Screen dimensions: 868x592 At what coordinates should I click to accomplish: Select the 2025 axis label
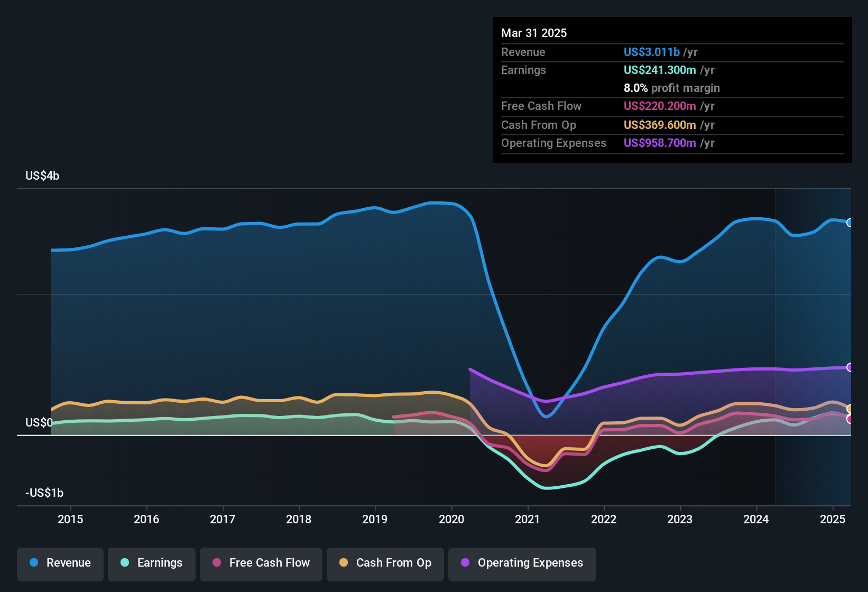(834, 520)
